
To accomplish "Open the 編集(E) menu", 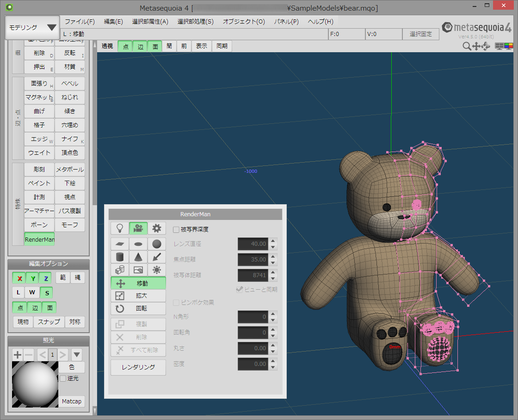I will pos(113,21).
